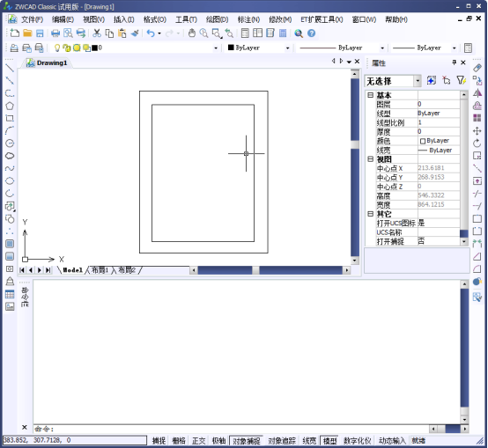This screenshot has height=448, width=488.
Task: Open the 修改(M) menu
Action: 280,19
